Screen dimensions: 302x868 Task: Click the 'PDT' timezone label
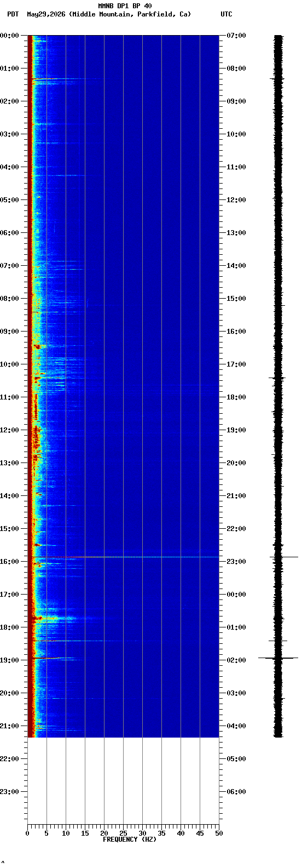(x=13, y=14)
